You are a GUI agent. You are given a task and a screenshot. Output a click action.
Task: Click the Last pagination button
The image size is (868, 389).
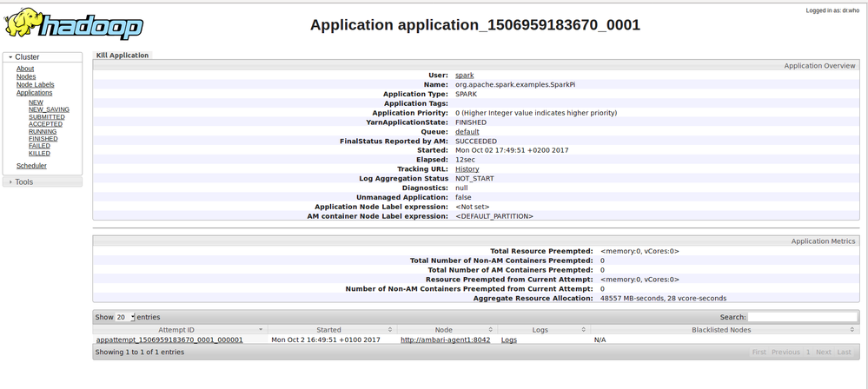[845, 353]
